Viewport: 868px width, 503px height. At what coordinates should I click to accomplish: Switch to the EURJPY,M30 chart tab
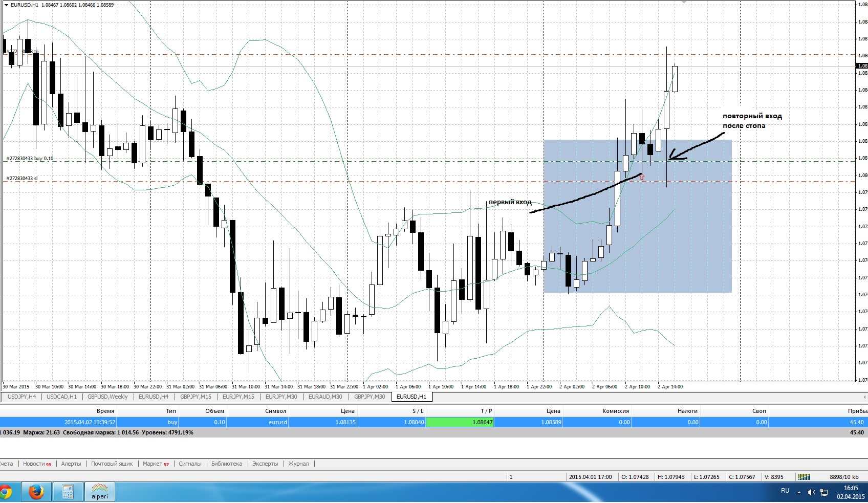(x=281, y=397)
